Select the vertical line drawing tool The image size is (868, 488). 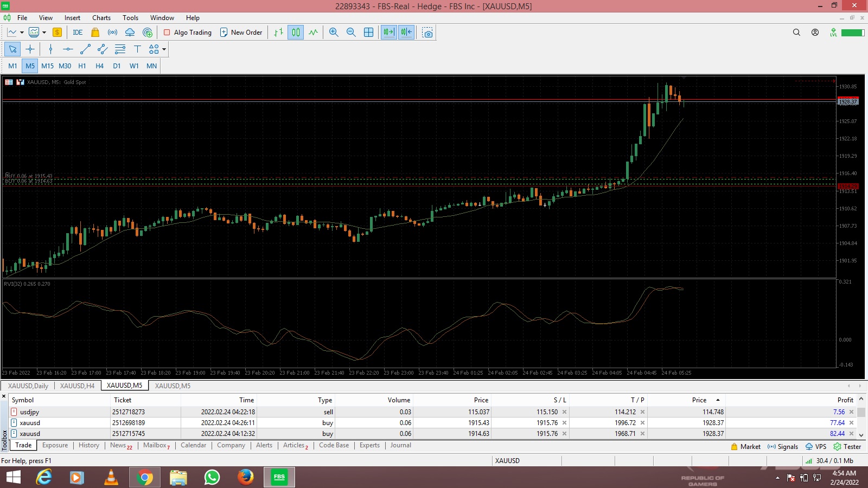click(x=50, y=49)
